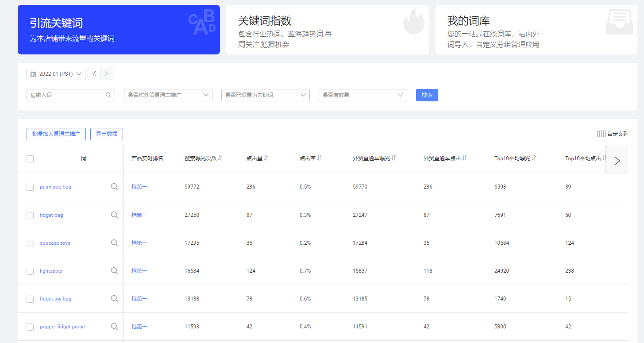Select all rows with the header checkbox
This screenshot has width=644, height=343.
tap(30, 158)
